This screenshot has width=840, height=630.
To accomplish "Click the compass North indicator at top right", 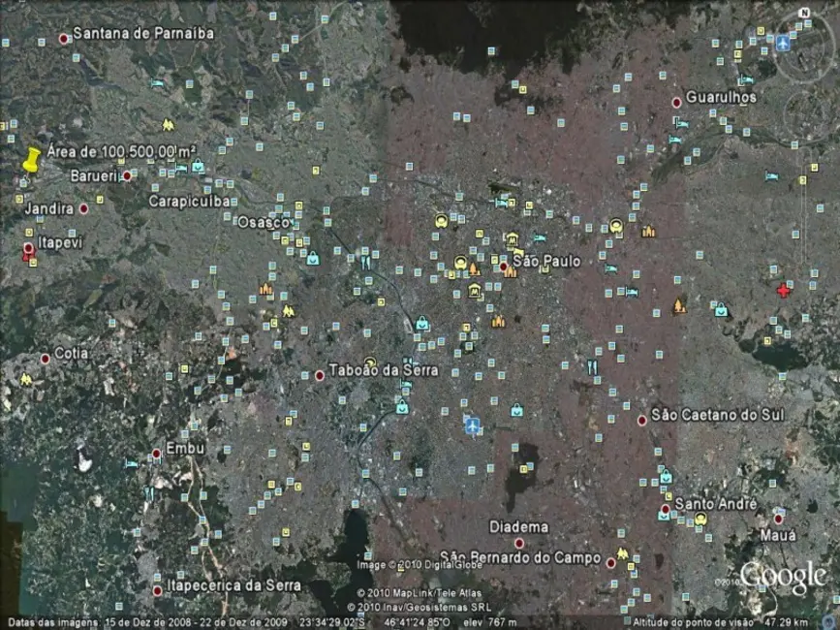I will [x=803, y=13].
